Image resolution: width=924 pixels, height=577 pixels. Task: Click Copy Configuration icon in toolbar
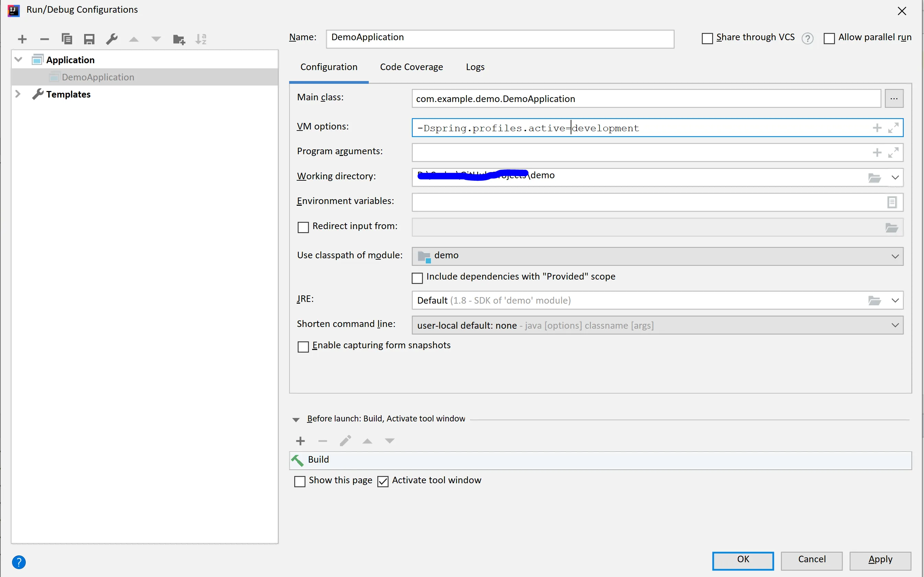67,39
